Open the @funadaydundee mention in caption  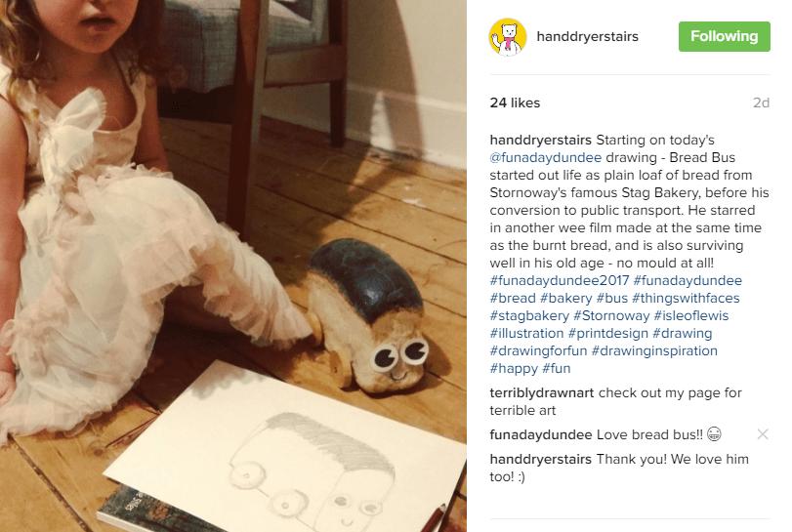coord(546,157)
